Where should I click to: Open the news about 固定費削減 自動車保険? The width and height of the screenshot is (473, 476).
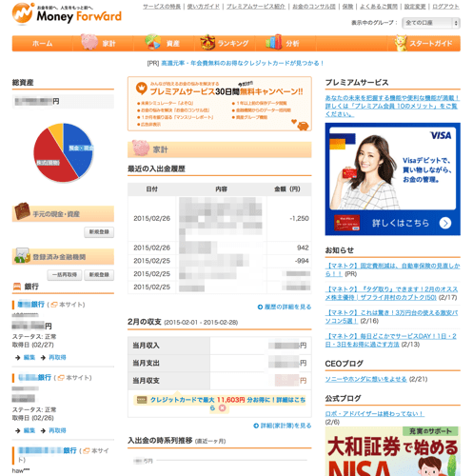[392, 269]
